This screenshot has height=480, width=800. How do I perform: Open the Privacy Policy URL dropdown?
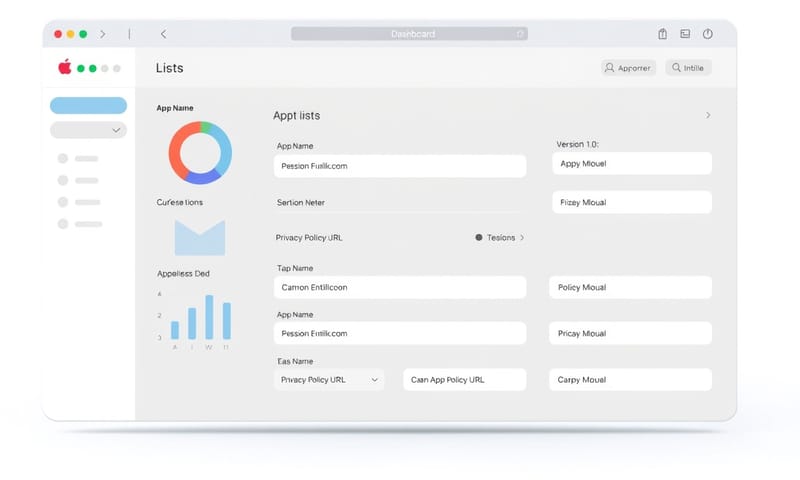tap(329, 380)
